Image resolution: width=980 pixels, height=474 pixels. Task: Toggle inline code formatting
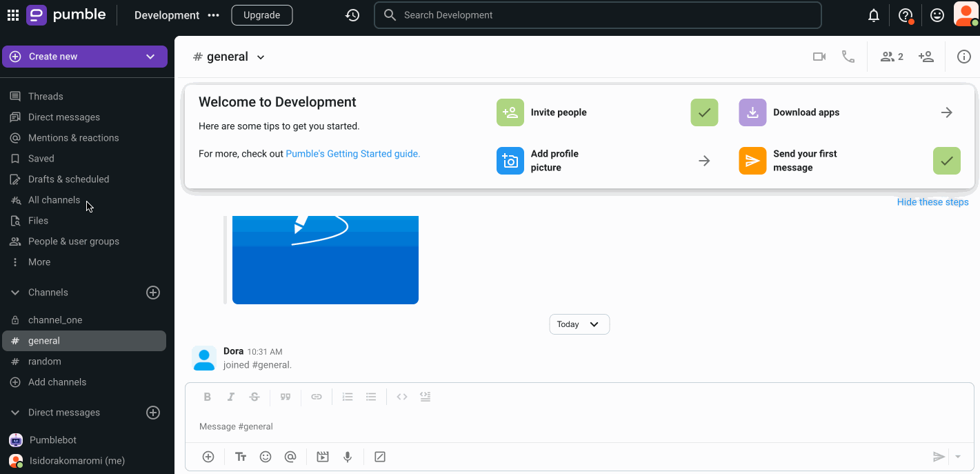(402, 397)
